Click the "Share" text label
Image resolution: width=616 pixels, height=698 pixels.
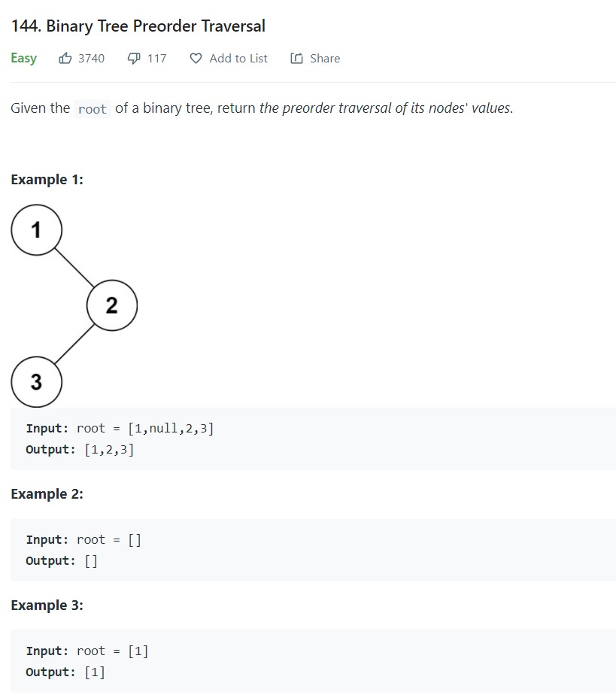pyautogui.click(x=325, y=58)
